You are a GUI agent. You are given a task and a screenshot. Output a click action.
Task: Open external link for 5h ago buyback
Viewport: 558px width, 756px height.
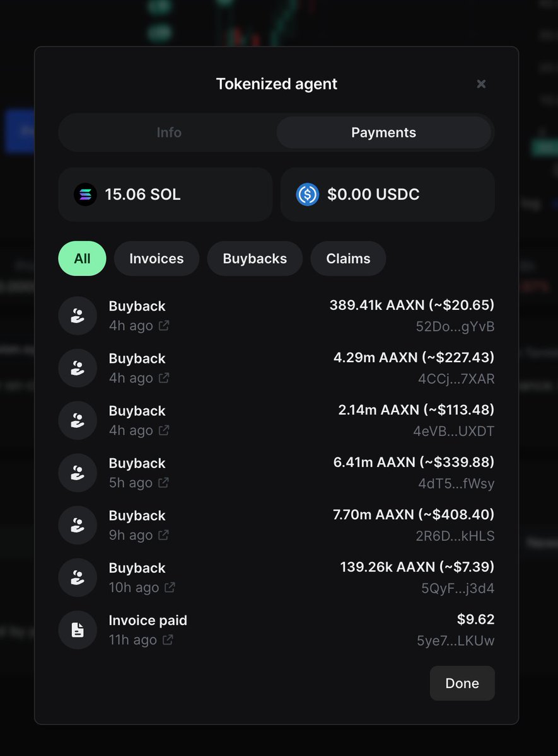164,483
